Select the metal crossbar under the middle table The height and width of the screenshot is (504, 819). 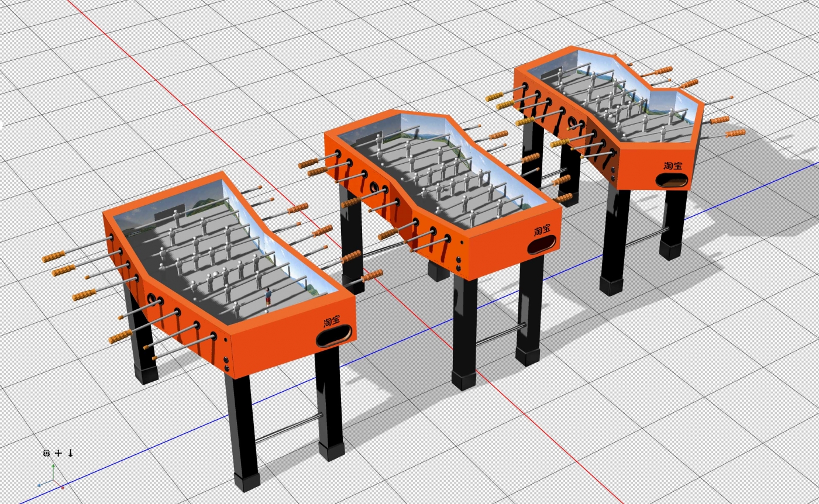(x=500, y=334)
